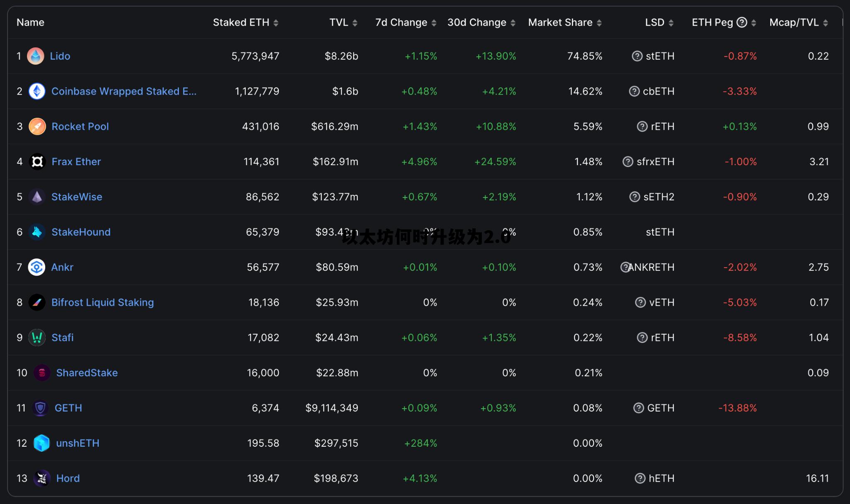Click the Frax Ether logo icon
This screenshot has height=504, width=850.
pyautogui.click(x=37, y=162)
